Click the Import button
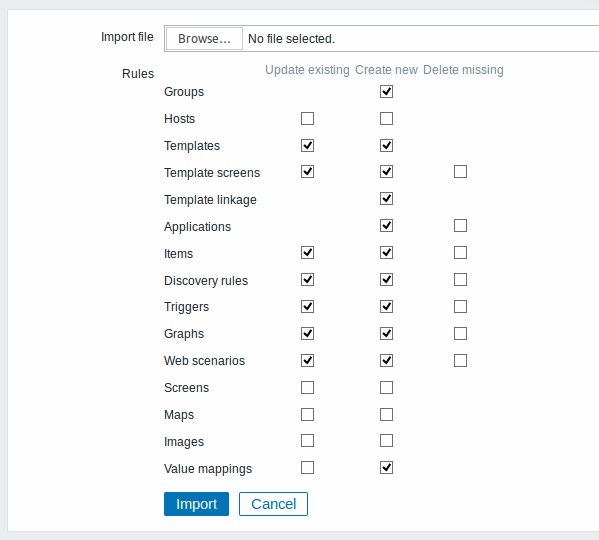Viewport: 599px width, 540px height. 196,504
